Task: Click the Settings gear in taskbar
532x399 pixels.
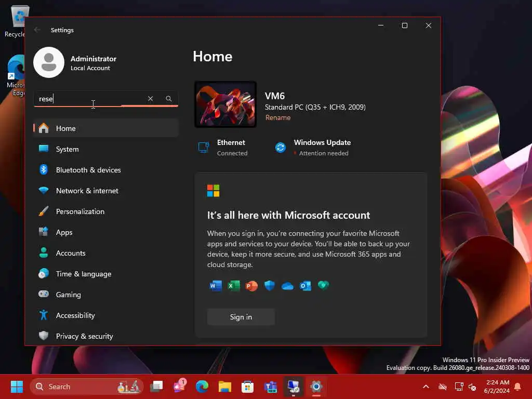Action: 316,387
